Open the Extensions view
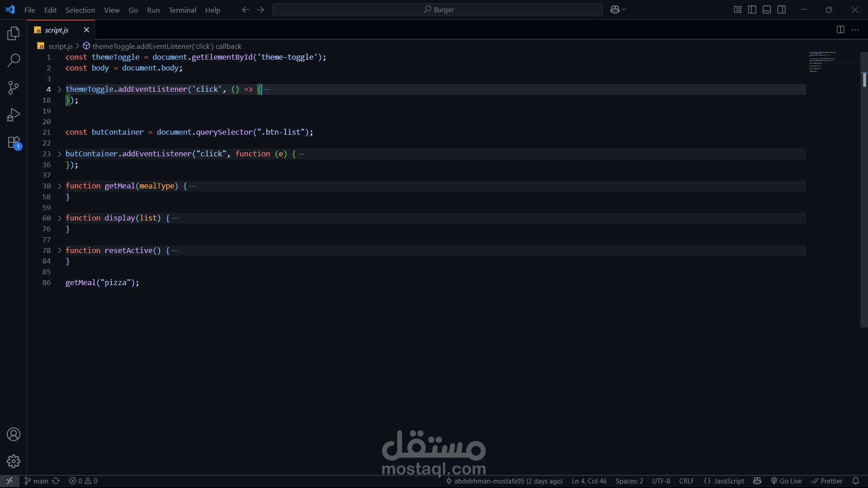This screenshot has height=488, width=868. 14,142
